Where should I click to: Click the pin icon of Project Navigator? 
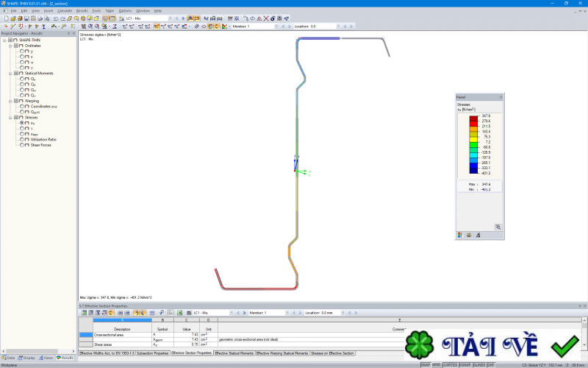click(x=68, y=33)
